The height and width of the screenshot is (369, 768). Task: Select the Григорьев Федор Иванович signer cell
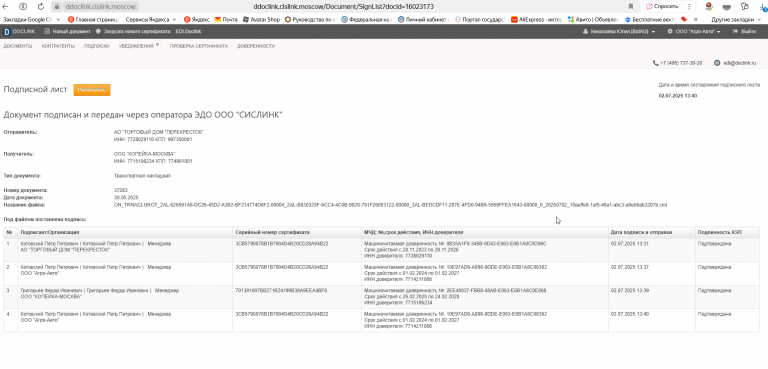click(x=125, y=296)
